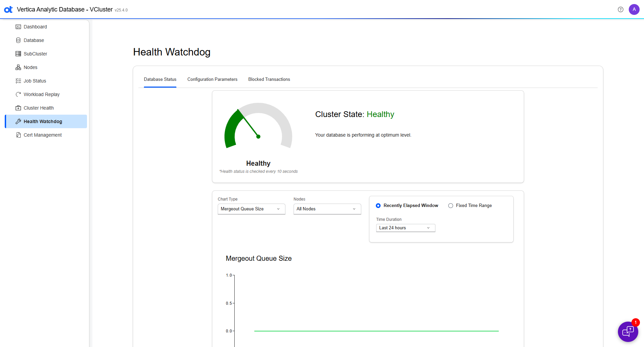The height and width of the screenshot is (347, 644).
Task: Click the Nodes icon in sidebar
Action: click(18, 67)
